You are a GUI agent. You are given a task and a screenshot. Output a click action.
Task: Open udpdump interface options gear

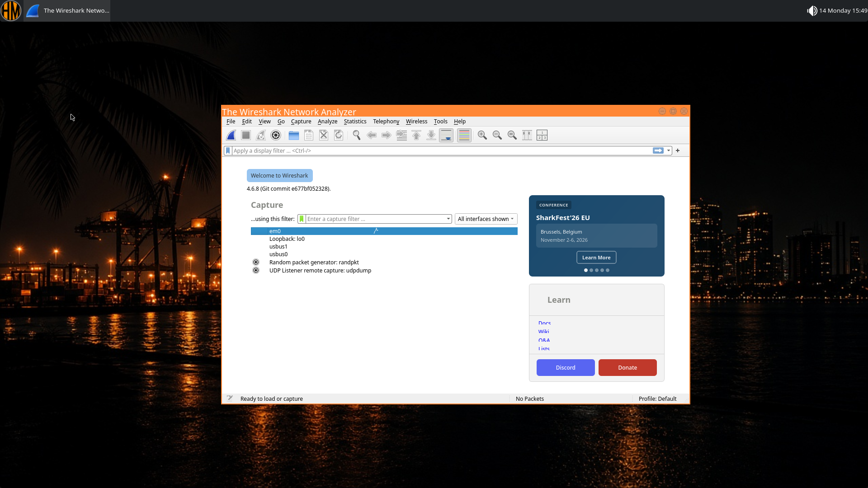click(256, 270)
